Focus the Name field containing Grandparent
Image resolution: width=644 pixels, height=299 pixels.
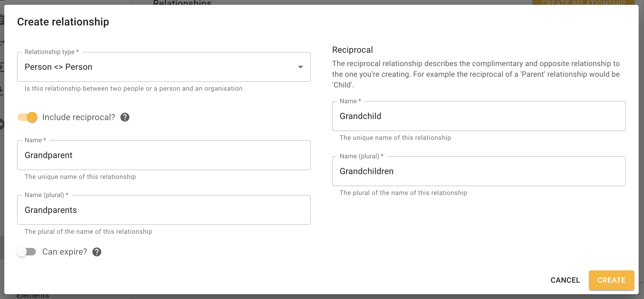click(x=164, y=155)
